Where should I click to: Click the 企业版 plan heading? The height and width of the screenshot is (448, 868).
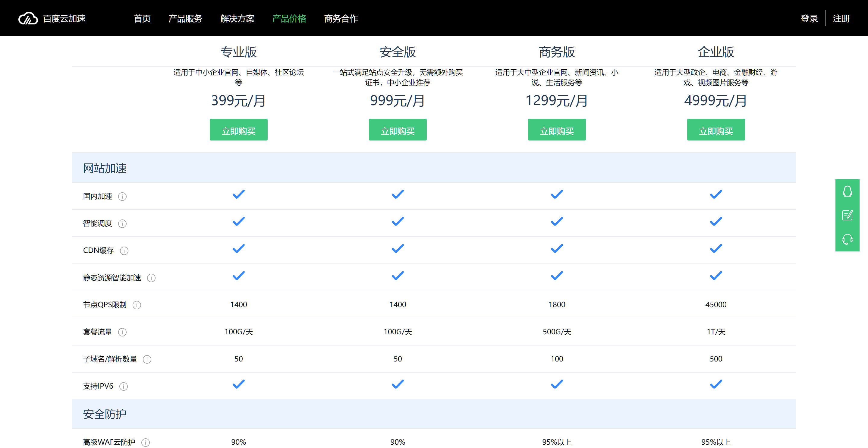click(716, 52)
